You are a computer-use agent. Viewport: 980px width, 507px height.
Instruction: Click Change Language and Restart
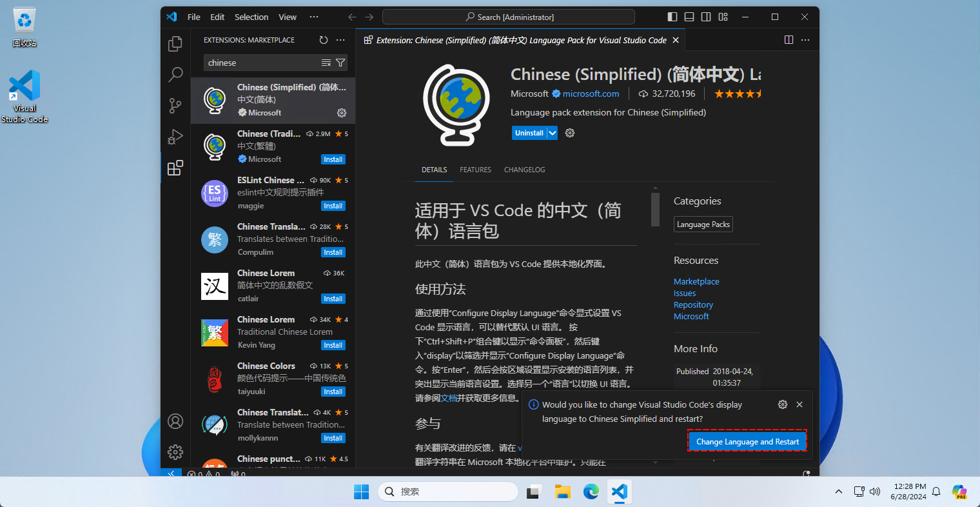tap(747, 441)
